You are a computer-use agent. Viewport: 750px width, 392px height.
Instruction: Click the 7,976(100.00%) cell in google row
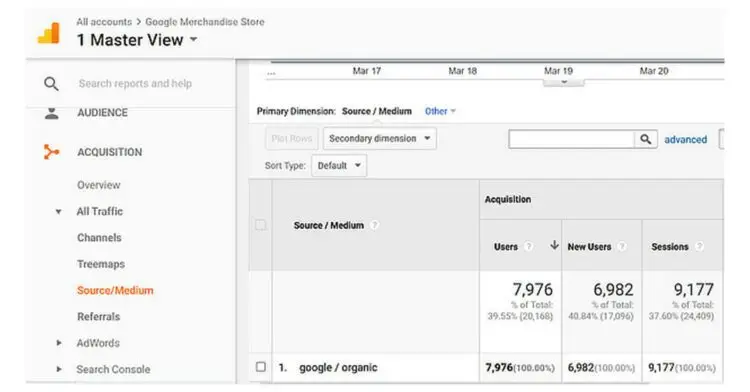pos(520,368)
